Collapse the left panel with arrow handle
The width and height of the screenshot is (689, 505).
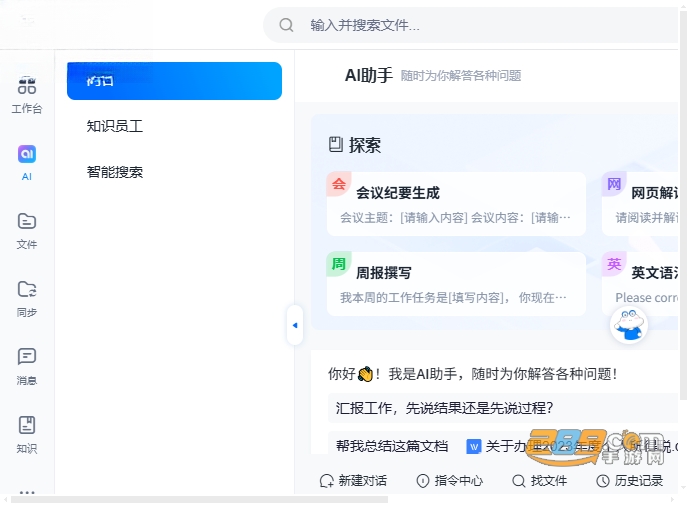(x=295, y=325)
